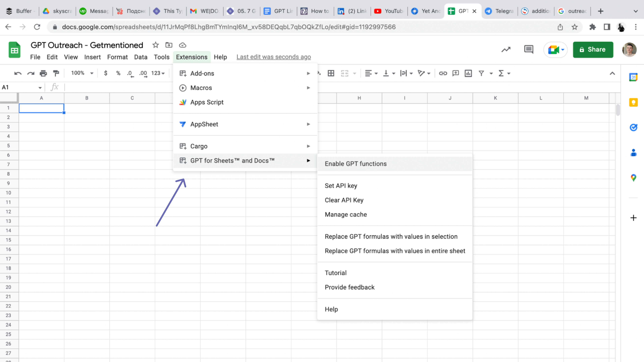The height and width of the screenshot is (362, 644).
Task: Open Google Calendar from the side panel
Action: [633, 77]
